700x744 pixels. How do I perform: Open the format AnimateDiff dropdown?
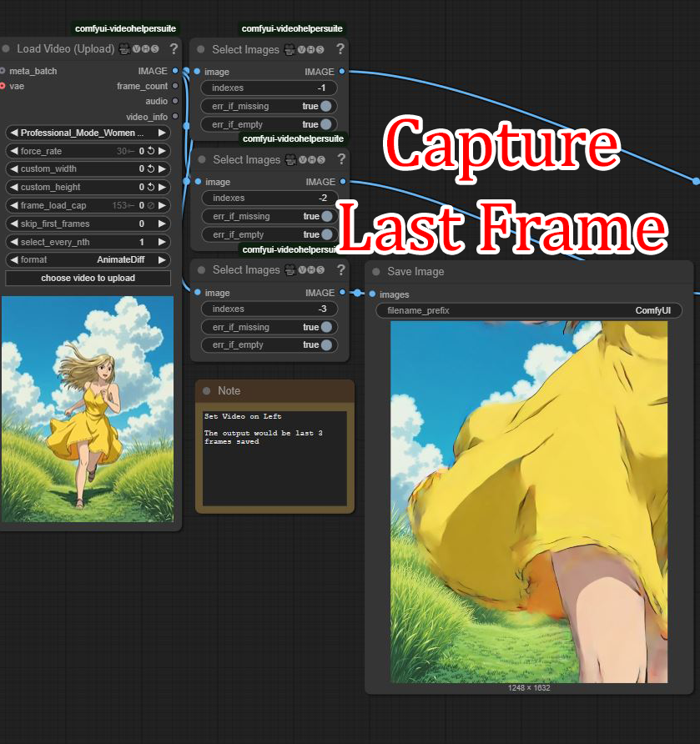click(88, 260)
